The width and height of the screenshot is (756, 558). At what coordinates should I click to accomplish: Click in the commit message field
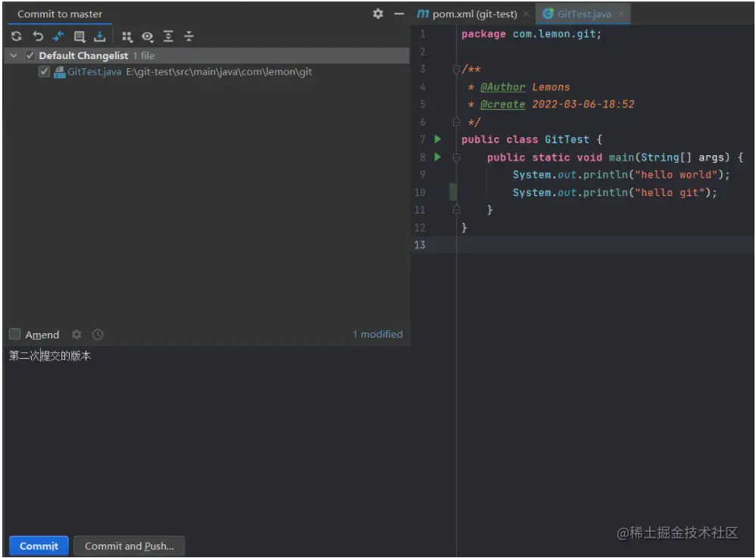[x=206, y=438]
